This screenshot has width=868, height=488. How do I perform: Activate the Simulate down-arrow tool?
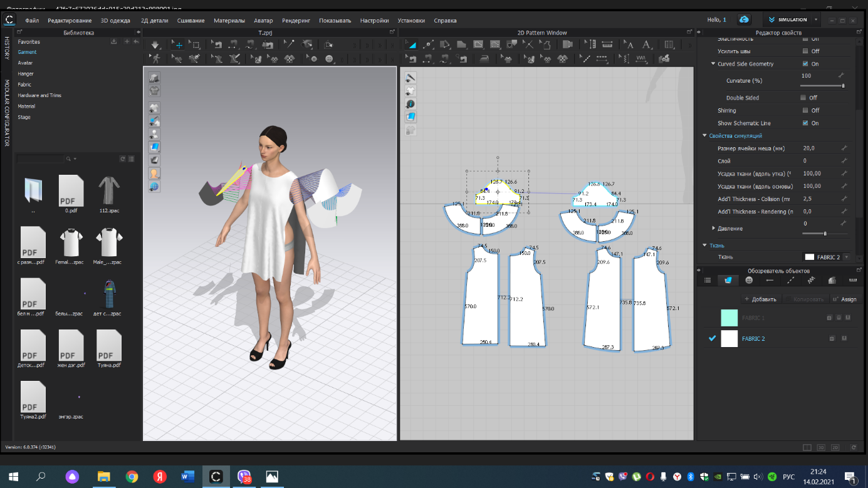pyautogui.click(x=155, y=45)
